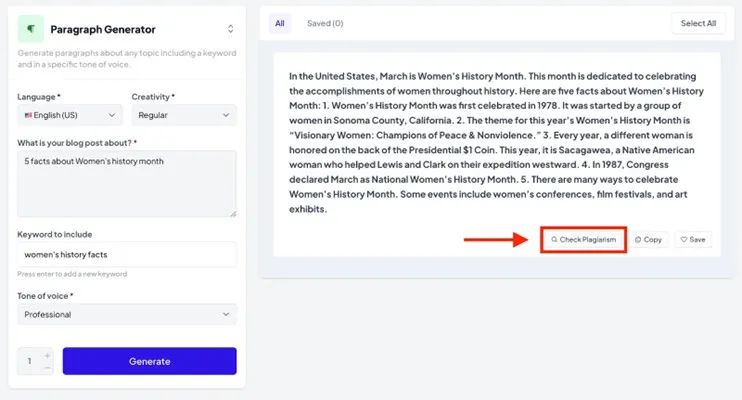Open the Language dropdown

tap(70, 115)
